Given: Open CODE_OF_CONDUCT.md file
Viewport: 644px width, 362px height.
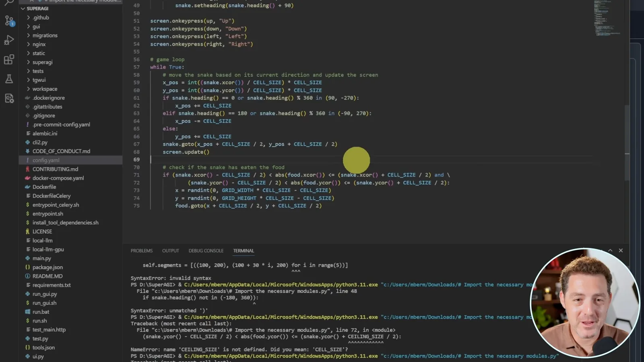Looking at the screenshot, I should (61, 151).
